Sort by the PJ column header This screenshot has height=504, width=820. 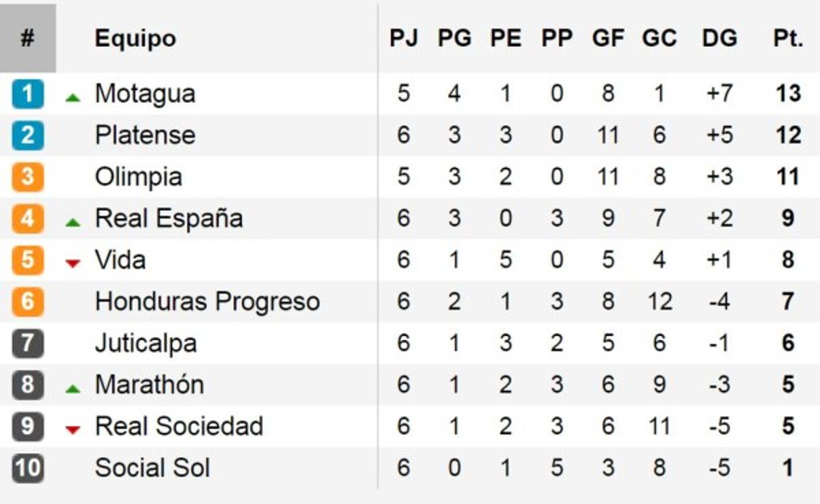[403, 38]
